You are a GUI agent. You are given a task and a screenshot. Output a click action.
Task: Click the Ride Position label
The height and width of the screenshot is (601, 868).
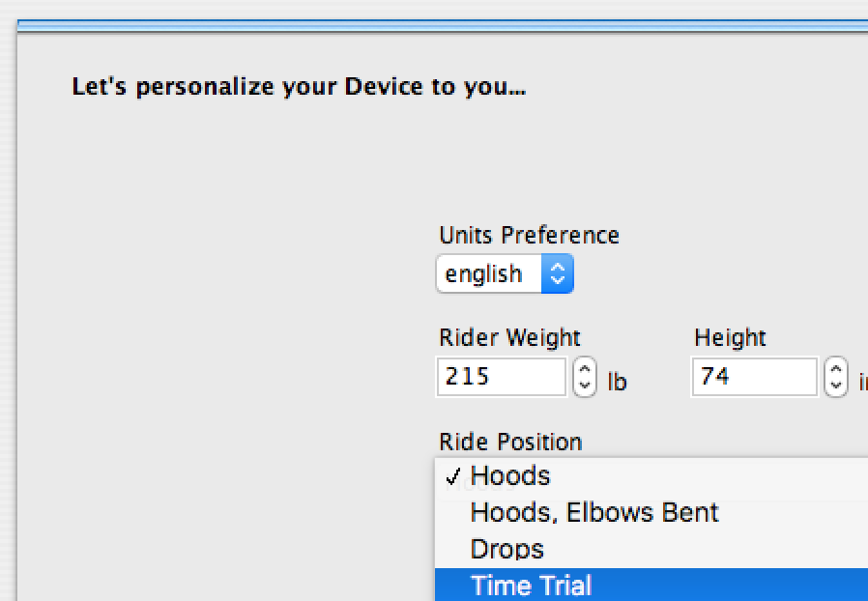coord(510,443)
